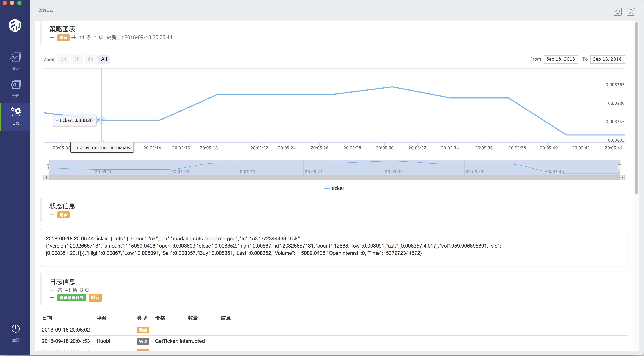Select the 1h zoom range
Viewport: 644px width, 356px height.
63,59
